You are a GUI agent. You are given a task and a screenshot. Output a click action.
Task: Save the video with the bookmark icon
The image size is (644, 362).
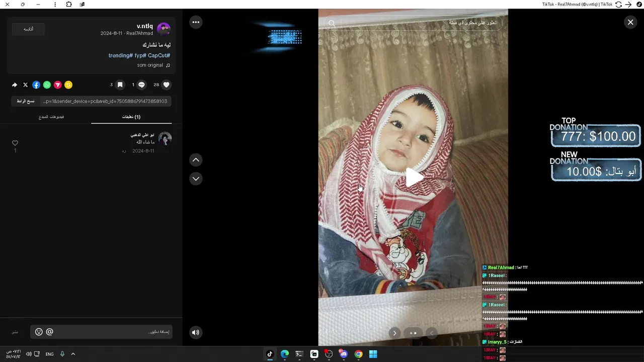[x=120, y=85]
